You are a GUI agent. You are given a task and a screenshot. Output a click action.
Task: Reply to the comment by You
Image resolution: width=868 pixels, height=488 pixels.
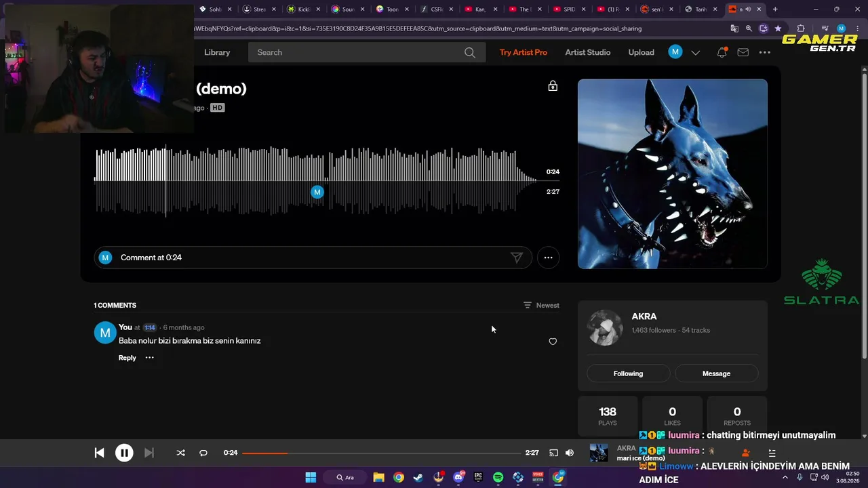tap(127, 358)
